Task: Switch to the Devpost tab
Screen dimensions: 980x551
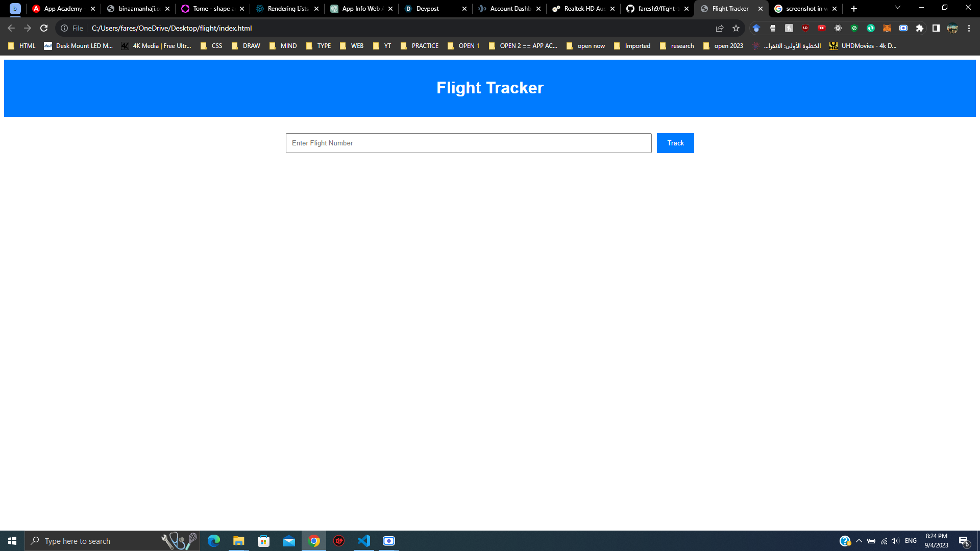Action: 428,9
